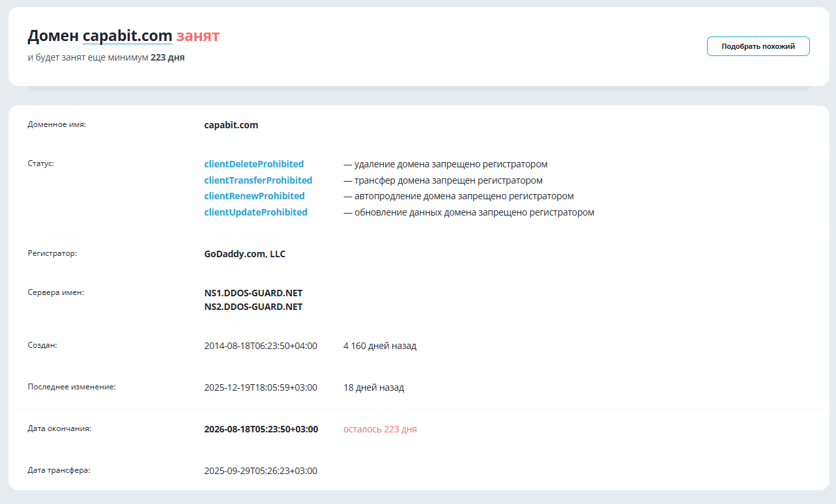The height and width of the screenshot is (504, 836).
Task: Click the NS1.DDOS-GUARD.NET nameserver entry
Action: 253,293
